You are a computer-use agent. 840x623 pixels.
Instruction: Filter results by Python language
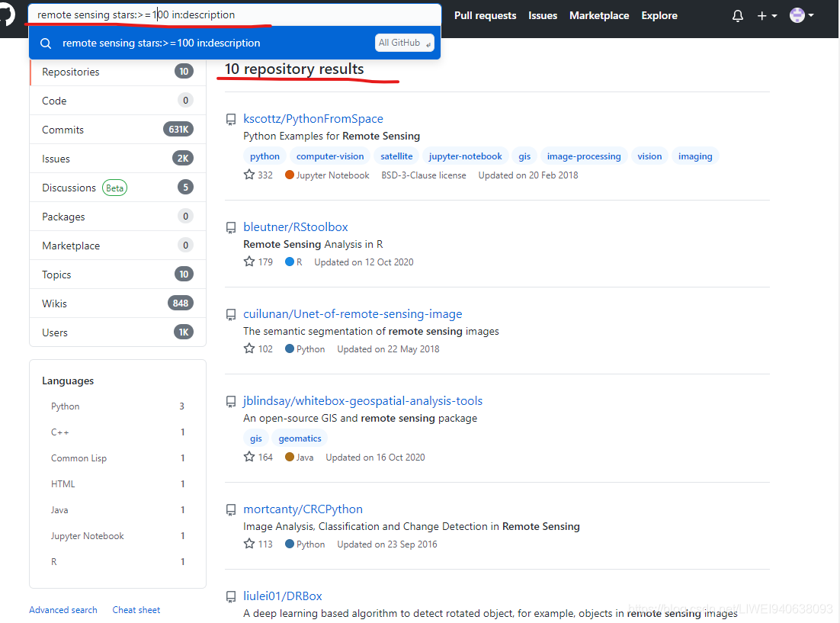click(118, 406)
